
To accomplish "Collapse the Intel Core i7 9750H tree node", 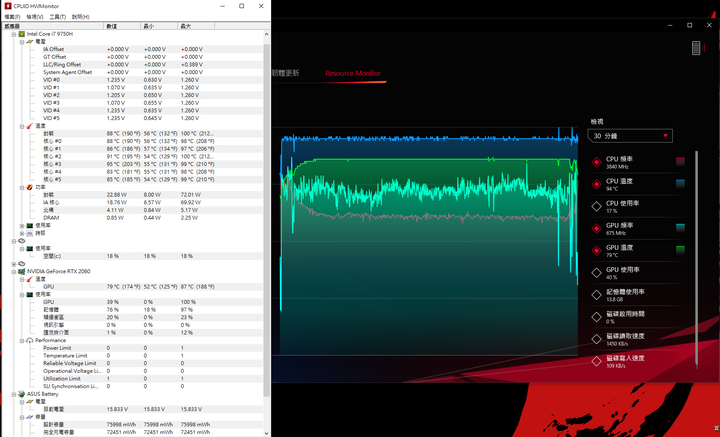I will (x=14, y=34).
